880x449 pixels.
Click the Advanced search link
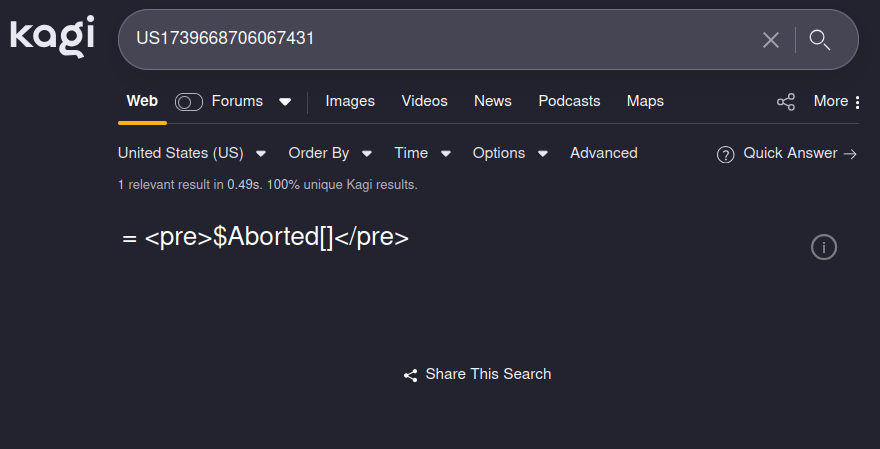click(603, 153)
